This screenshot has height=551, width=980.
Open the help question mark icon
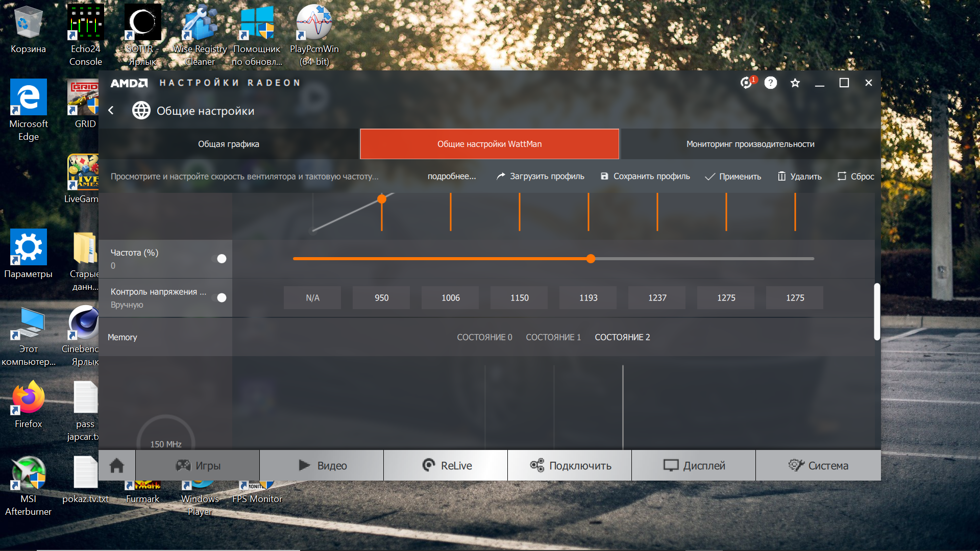tap(771, 83)
